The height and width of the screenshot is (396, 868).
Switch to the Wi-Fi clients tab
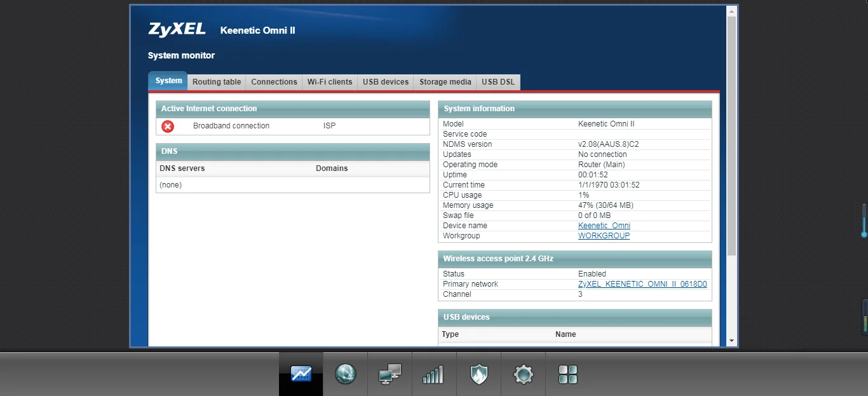coord(330,82)
